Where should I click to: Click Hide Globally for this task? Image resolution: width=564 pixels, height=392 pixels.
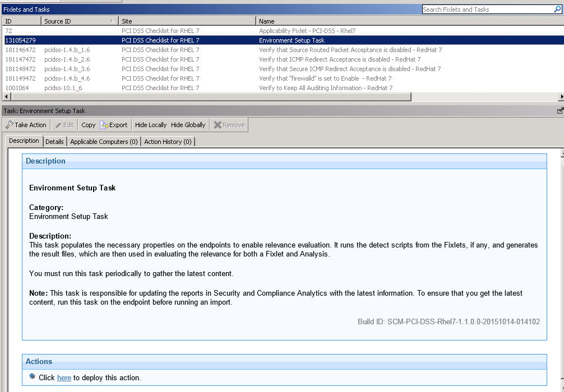point(188,124)
